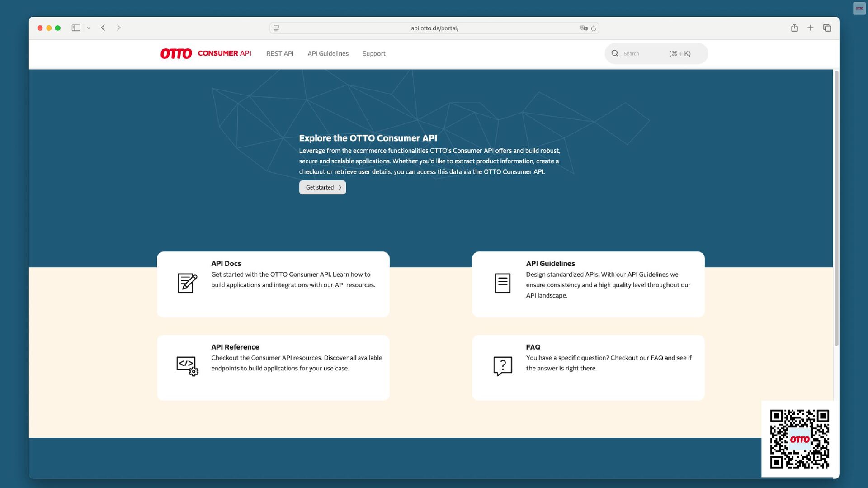Open the API Guidelines navigation item
868x488 pixels.
tap(328, 53)
